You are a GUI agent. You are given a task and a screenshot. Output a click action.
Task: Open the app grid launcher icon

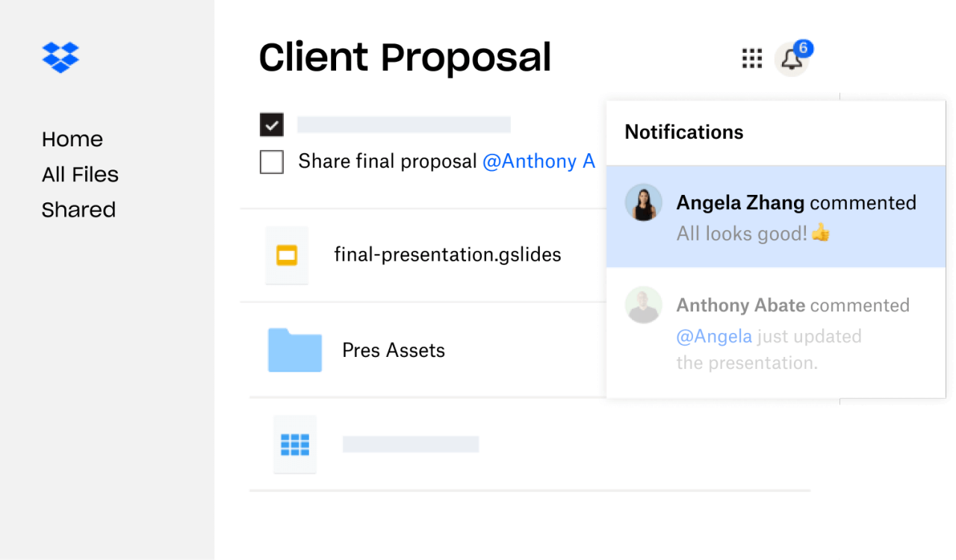click(751, 58)
